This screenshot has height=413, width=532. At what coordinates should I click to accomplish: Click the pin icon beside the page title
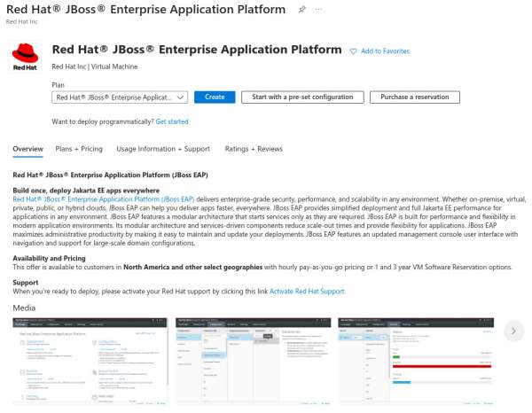tap(301, 10)
